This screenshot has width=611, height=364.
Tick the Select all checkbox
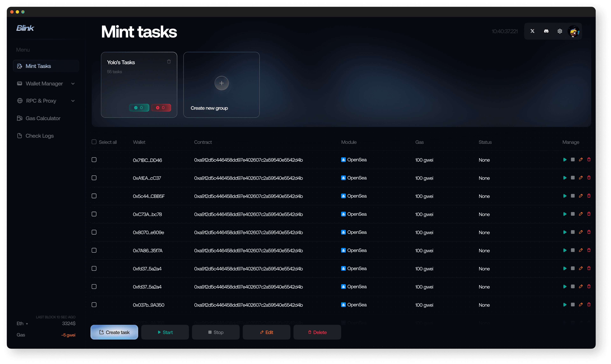[94, 142]
